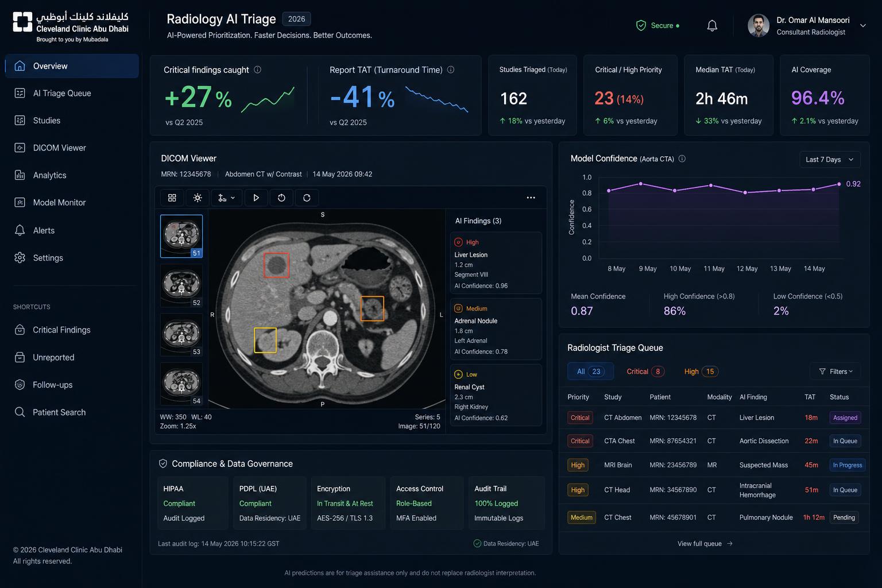Click Dr. Omar Al Mansoori profile photo
882x588 pixels.
coord(759,26)
